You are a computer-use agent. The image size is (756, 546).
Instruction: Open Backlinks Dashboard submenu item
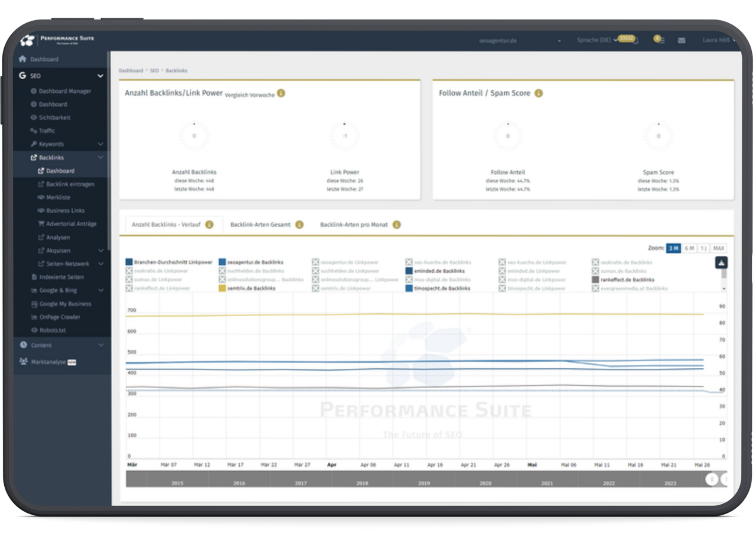56,171
